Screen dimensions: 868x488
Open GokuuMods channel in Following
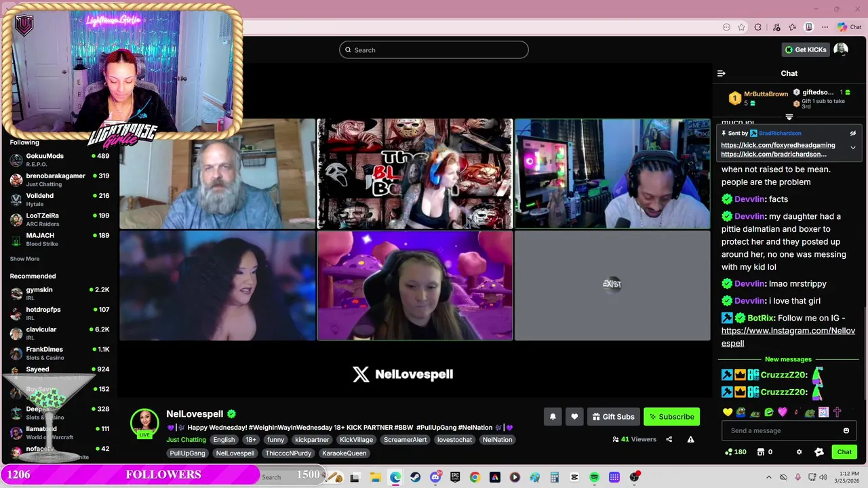click(x=60, y=159)
